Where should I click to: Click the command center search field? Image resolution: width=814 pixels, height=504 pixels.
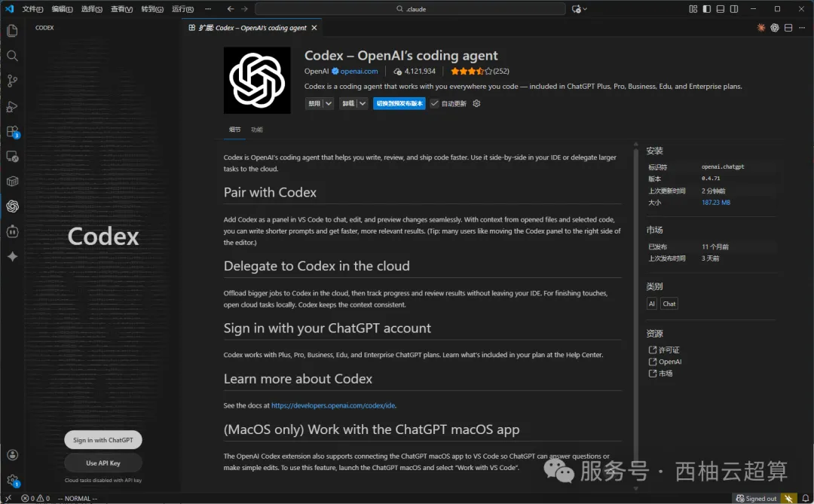coord(410,9)
